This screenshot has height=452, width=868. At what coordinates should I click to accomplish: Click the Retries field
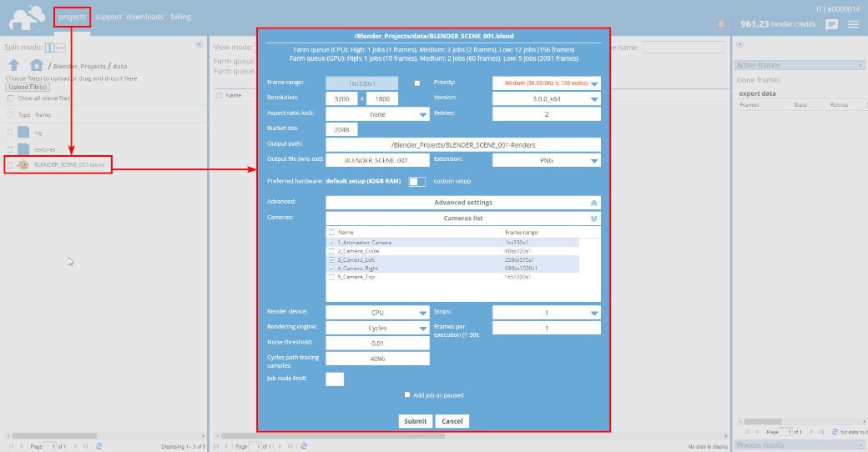(x=547, y=114)
